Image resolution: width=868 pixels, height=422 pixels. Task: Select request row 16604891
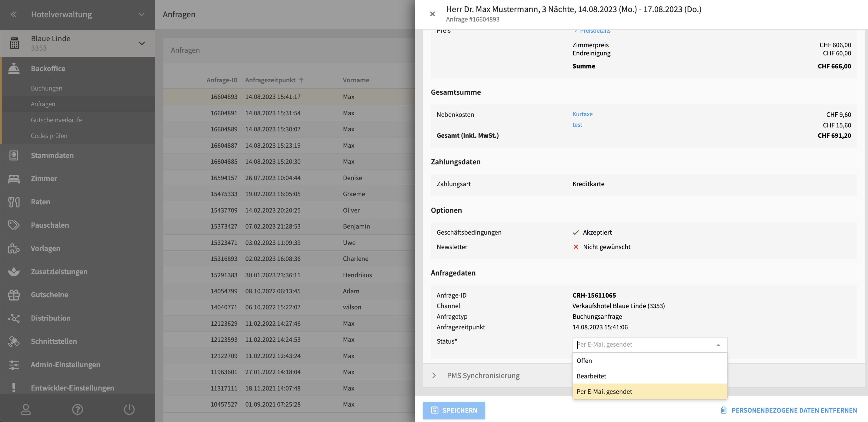click(x=289, y=113)
